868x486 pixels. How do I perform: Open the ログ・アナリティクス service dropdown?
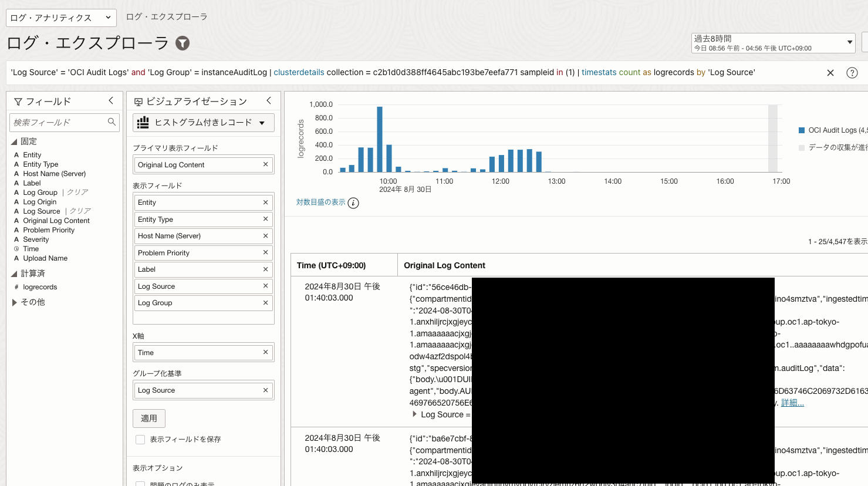pyautogui.click(x=61, y=18)
